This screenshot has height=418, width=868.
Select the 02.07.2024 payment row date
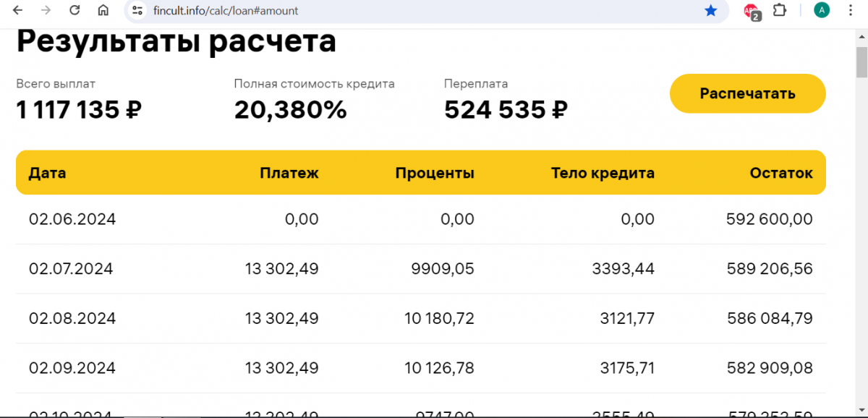point(71,269)
